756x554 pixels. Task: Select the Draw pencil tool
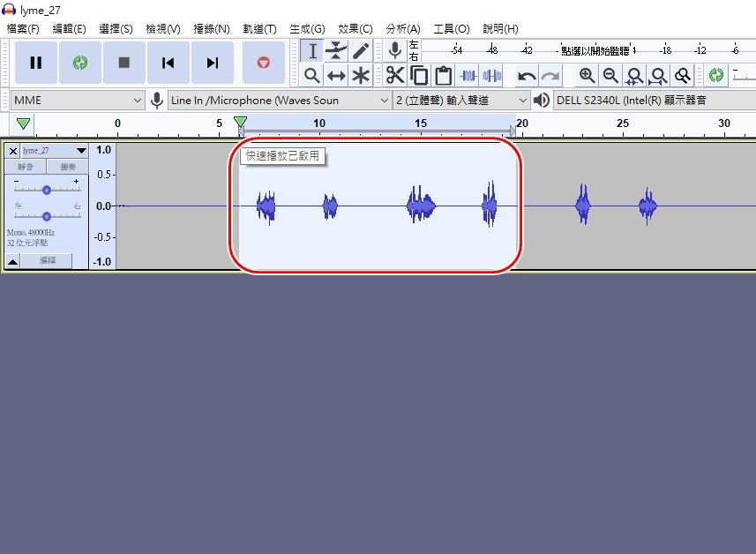click(360, 51)
